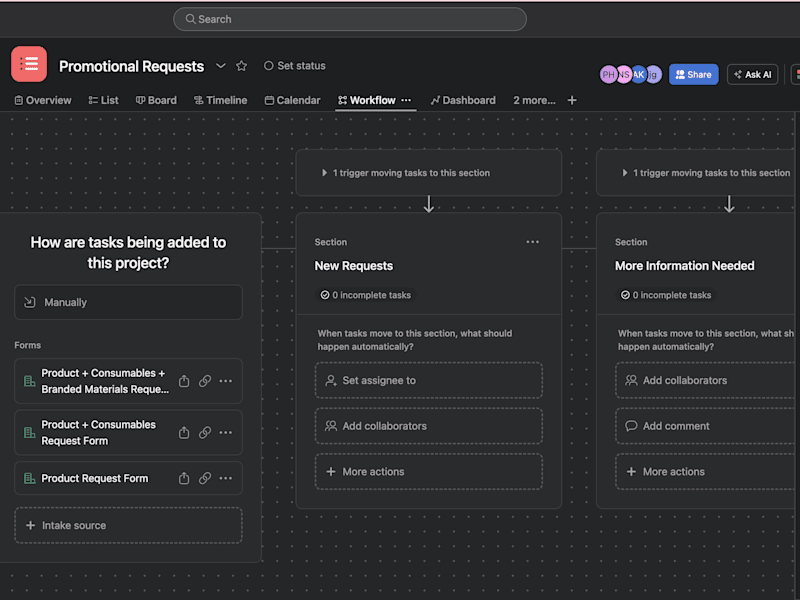This screenshot has width=800, height=600.
Task: Click the blue Share button
Action: [693, 74]
